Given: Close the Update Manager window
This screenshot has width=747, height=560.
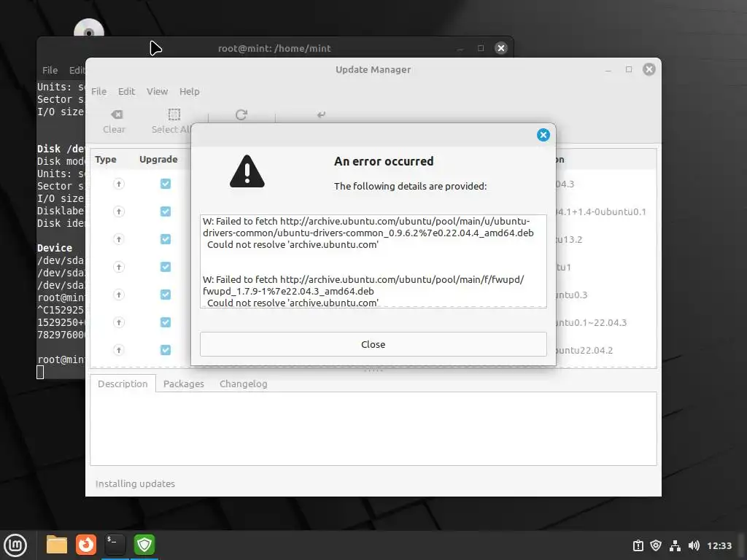Looking at the screenshot, I should tap(649, 69).
